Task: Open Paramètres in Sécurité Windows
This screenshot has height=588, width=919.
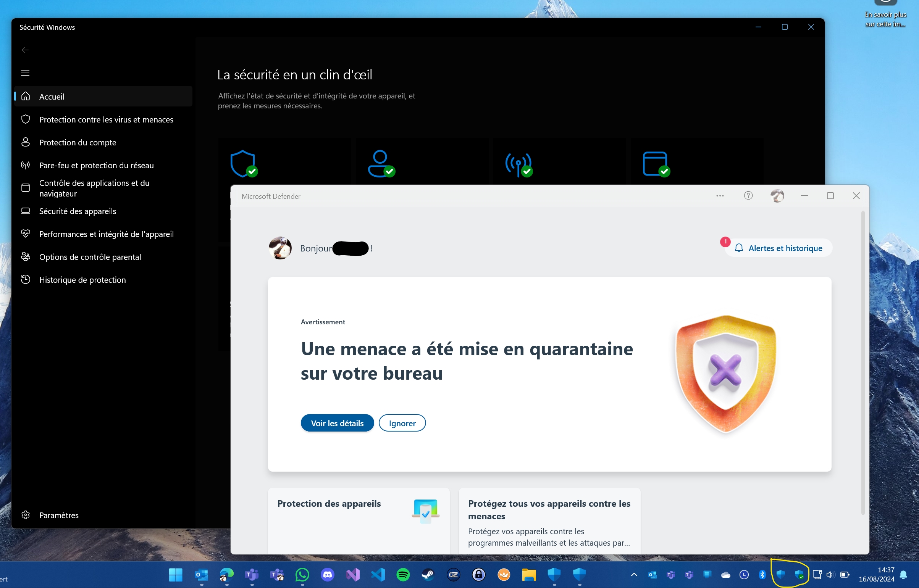Action: coord(58,515)
